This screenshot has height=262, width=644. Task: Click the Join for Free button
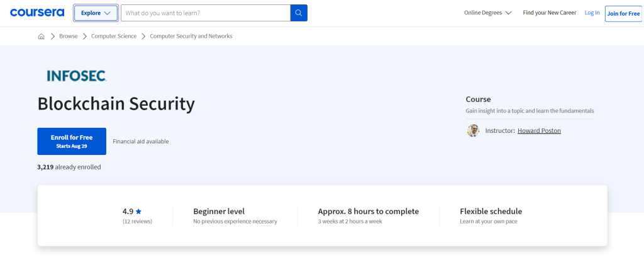(x=623, y=14)
